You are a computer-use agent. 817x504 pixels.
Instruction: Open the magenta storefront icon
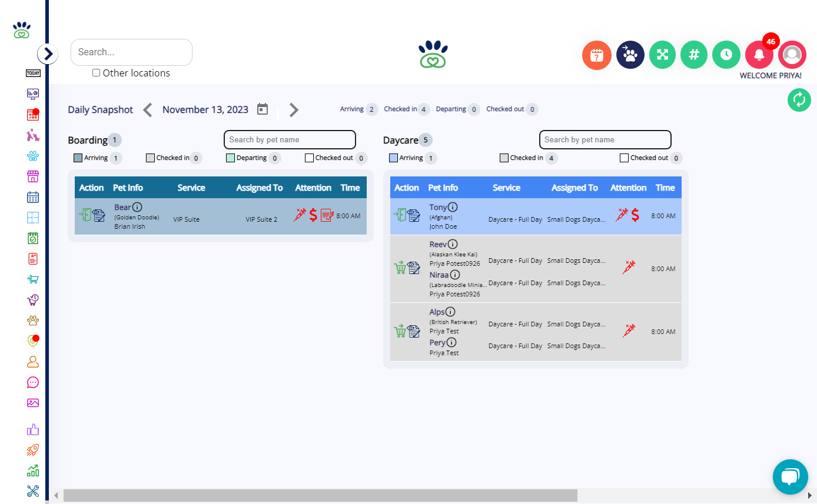(33, 176)
